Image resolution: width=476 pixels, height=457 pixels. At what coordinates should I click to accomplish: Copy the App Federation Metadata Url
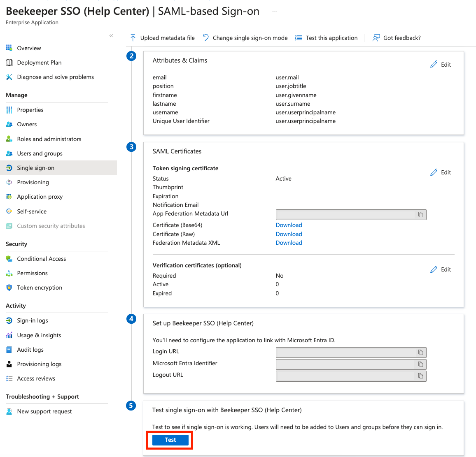click(420, 215)
